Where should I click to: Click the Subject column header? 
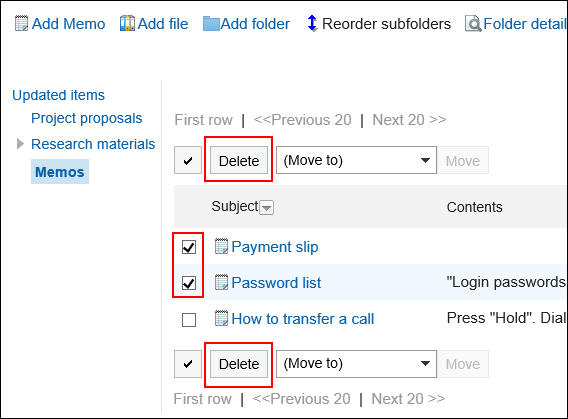(x=235, y=206)
